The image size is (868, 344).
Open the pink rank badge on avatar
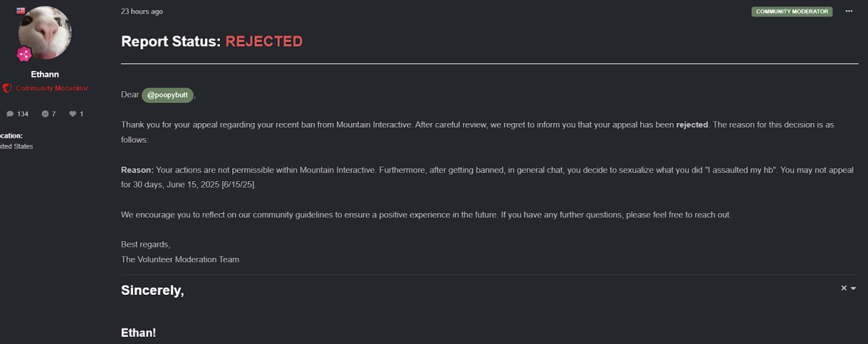(x=24, y=54)
